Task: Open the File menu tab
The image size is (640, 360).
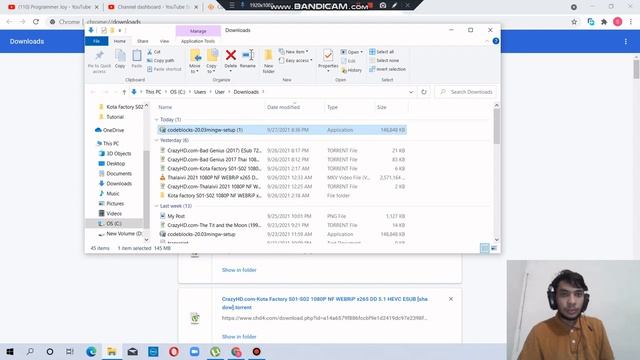Action: click(x=96, y=41)
